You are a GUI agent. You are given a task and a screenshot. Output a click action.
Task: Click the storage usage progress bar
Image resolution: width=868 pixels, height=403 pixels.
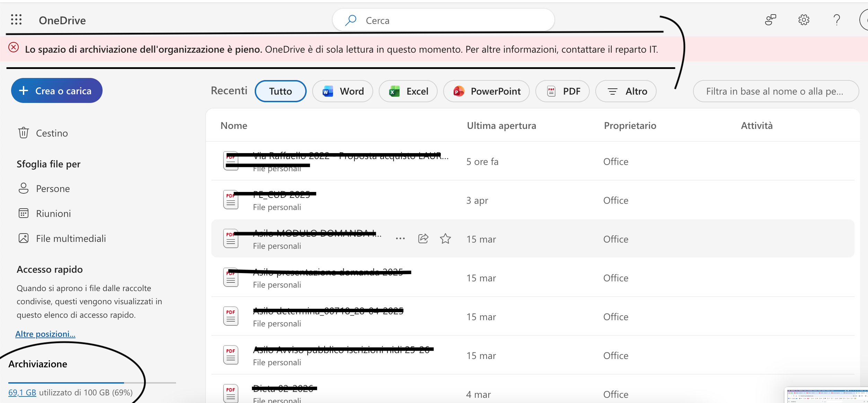pyautogui.click(x=92, y=383)
